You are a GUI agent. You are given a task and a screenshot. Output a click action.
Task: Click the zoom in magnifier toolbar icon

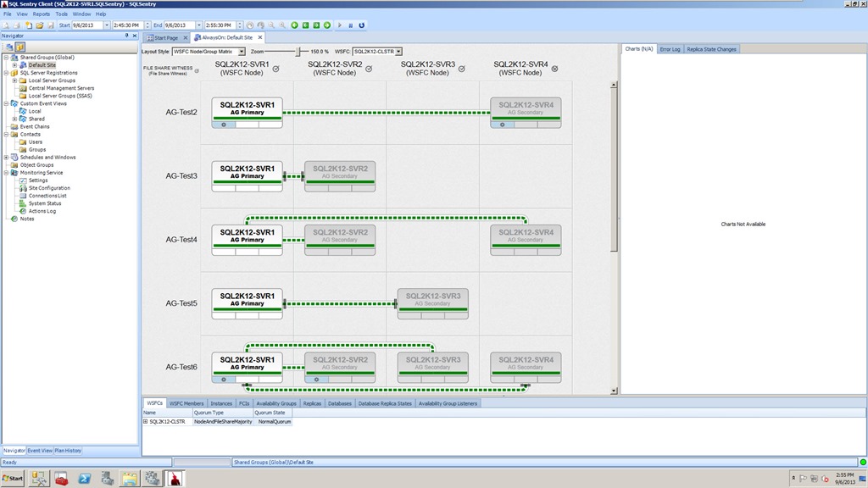point(282,25)
